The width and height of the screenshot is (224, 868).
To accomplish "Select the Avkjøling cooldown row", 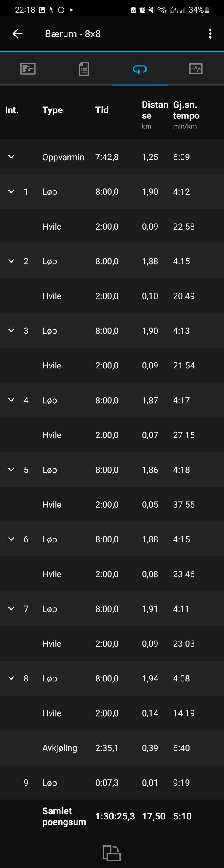I will 112,748.
